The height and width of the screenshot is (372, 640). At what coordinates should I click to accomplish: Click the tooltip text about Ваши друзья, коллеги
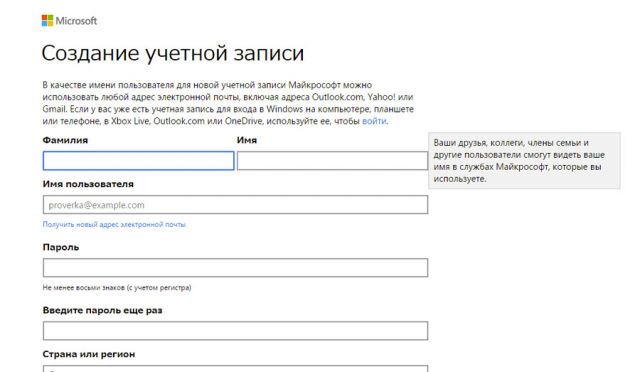point(519,160)
